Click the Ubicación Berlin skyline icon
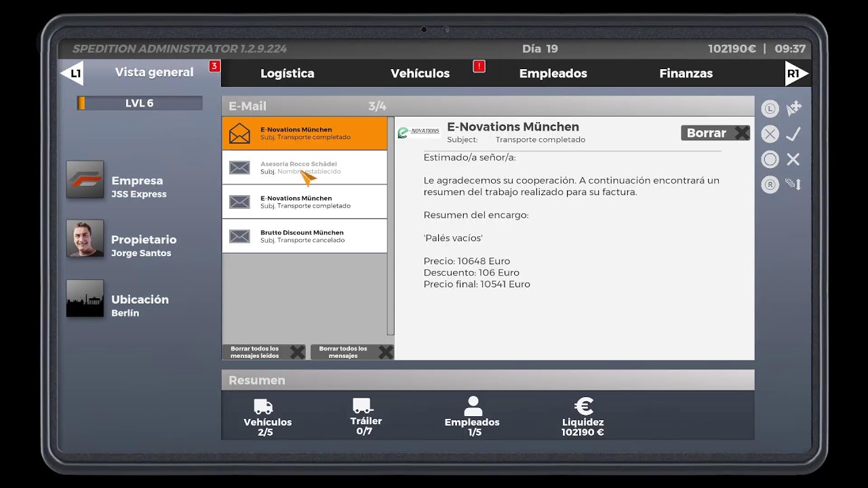This screenshot has height=488, width=868. (85, 298)
